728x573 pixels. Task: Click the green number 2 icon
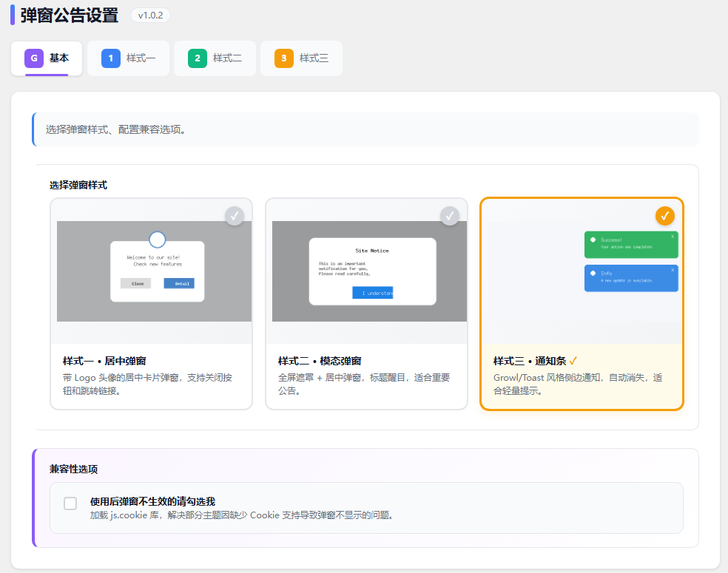(x=198, y=58)
